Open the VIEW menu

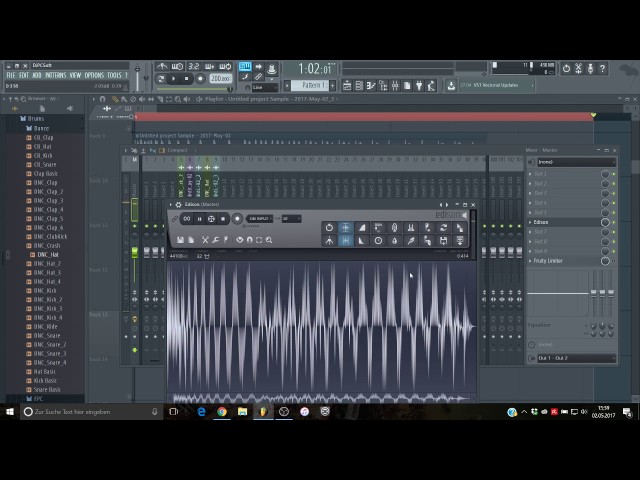point(76,75)
